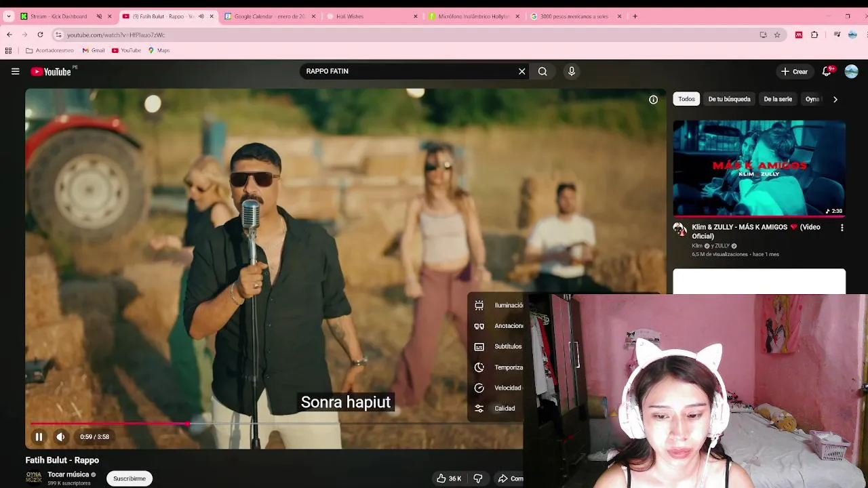This screenshot has height=488, width=868.
Task: Open a new browser tab
Action: point(635,16)
